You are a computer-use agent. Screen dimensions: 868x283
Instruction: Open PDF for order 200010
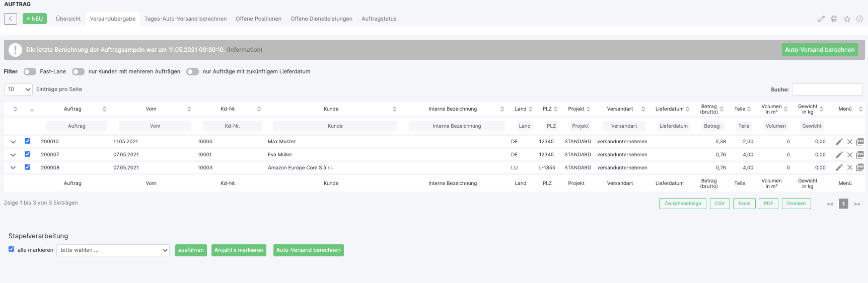coord(860,142)
